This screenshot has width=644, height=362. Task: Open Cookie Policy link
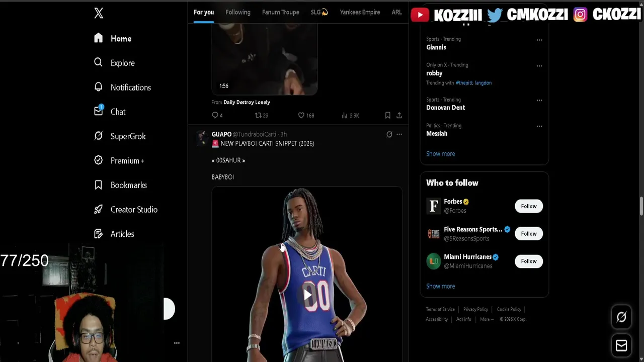coord(509,310)
